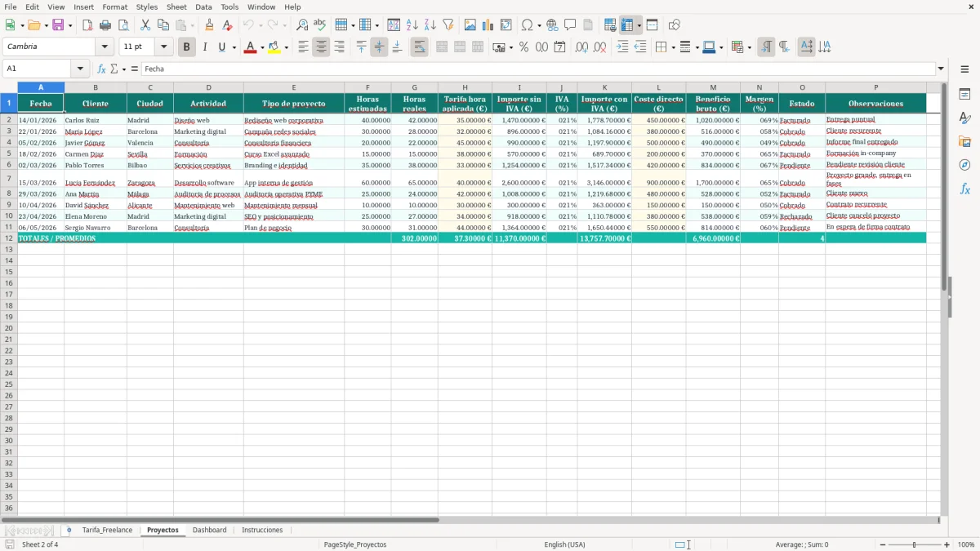Toggle Italic formatting

[204, 47]
